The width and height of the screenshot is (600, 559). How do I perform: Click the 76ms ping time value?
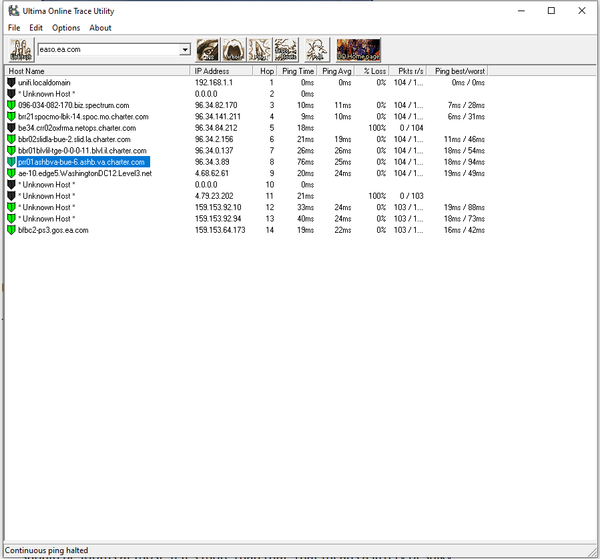(x=305, y=162)
